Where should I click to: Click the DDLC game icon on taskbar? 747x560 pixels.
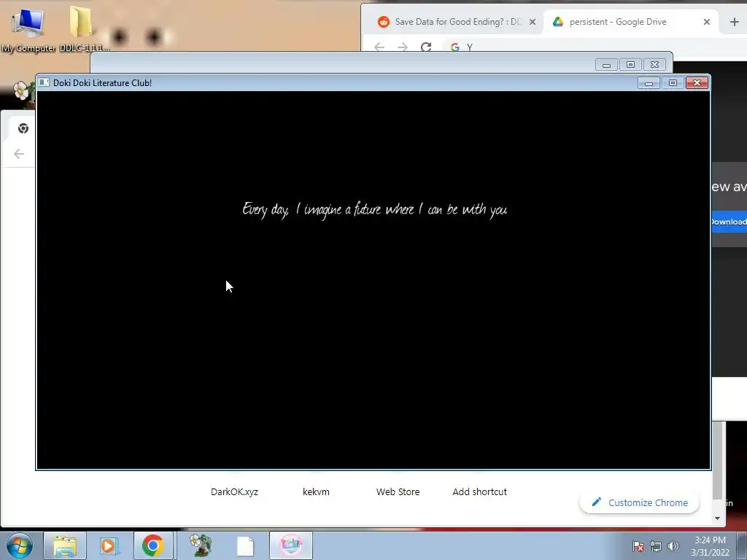tap(291, 545)
